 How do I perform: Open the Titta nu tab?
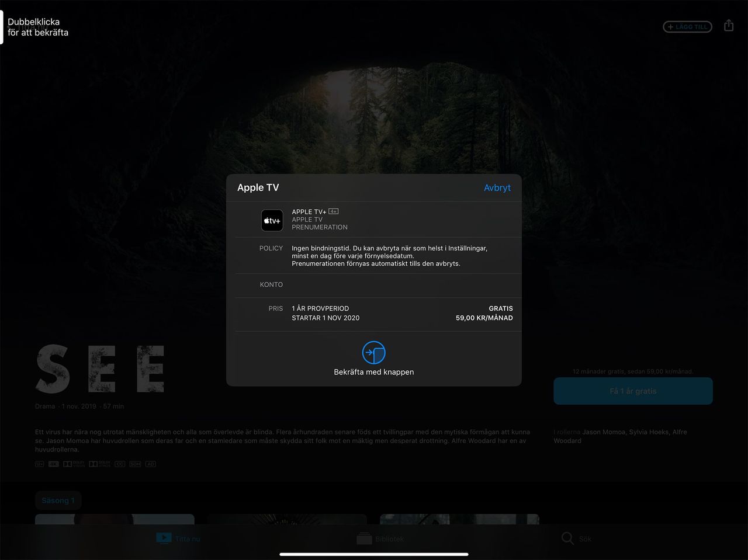click(178, 538)
